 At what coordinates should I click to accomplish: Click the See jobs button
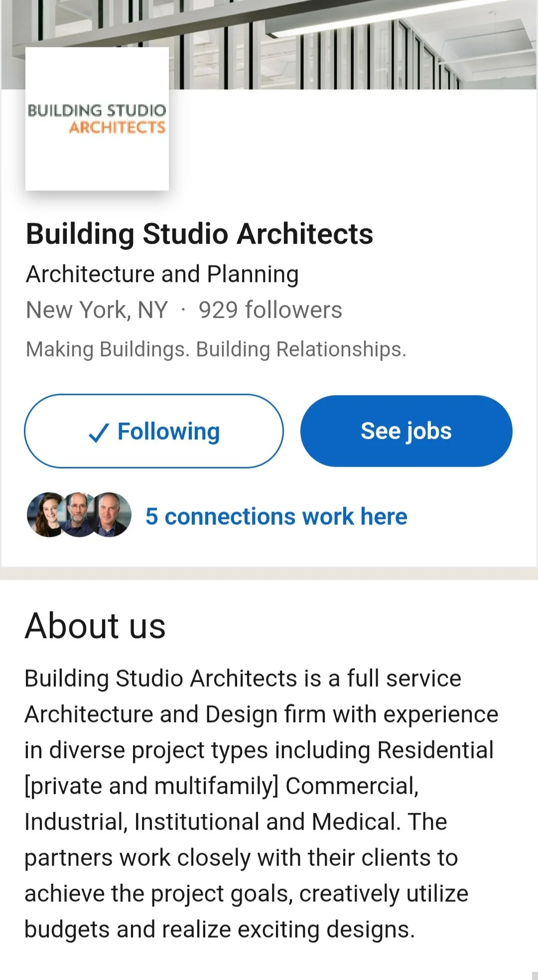pos(406,431)
